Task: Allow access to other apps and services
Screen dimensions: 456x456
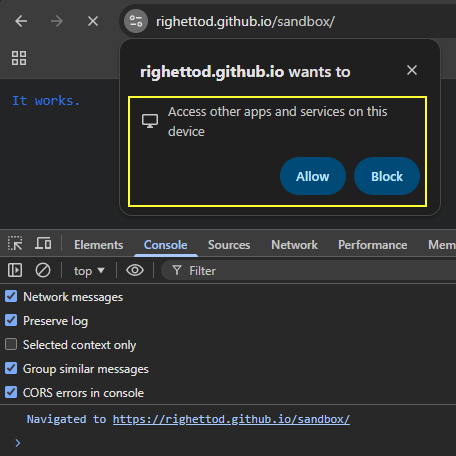Action: [313, 176]
